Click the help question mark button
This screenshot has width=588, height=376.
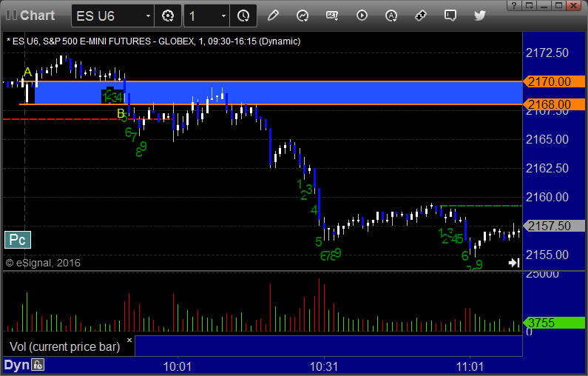[514, 5]
